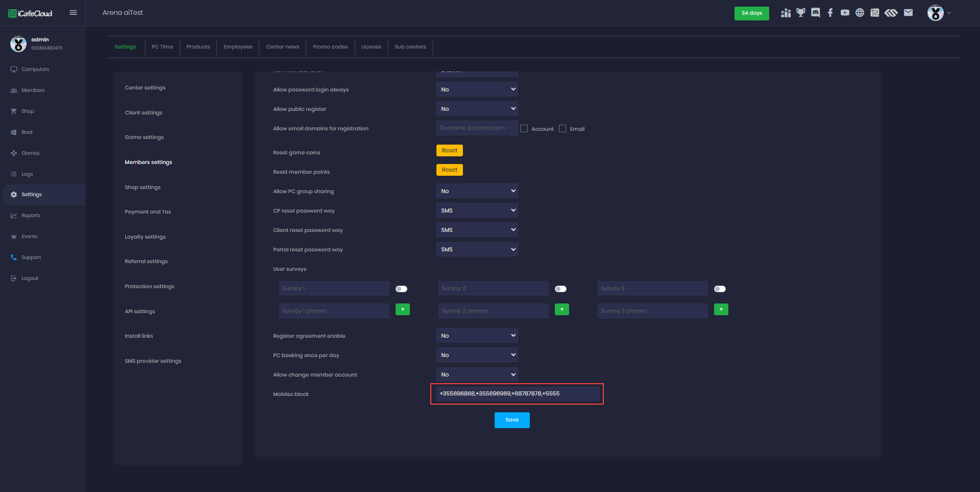
Task: Click the Mobiles block input field
Action: click(517, 394)
